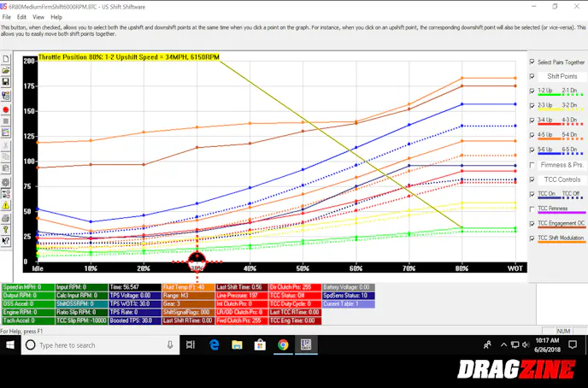Enable the Firmness & Prs. checkbox
This screenshot has height=388, width=588.
[x=532, y=164]
